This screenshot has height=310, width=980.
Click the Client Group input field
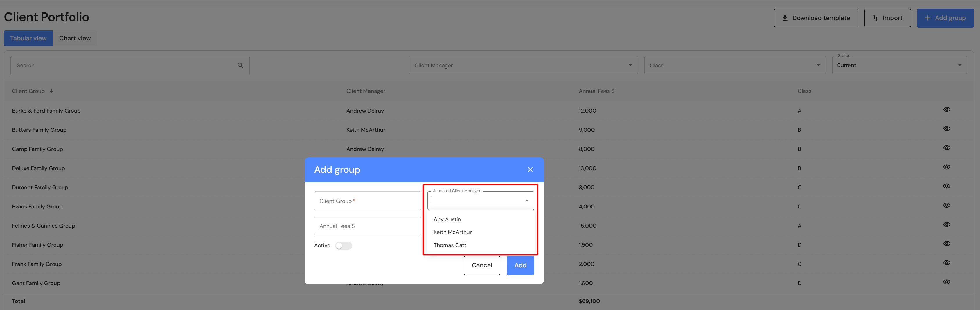[367, 201]
